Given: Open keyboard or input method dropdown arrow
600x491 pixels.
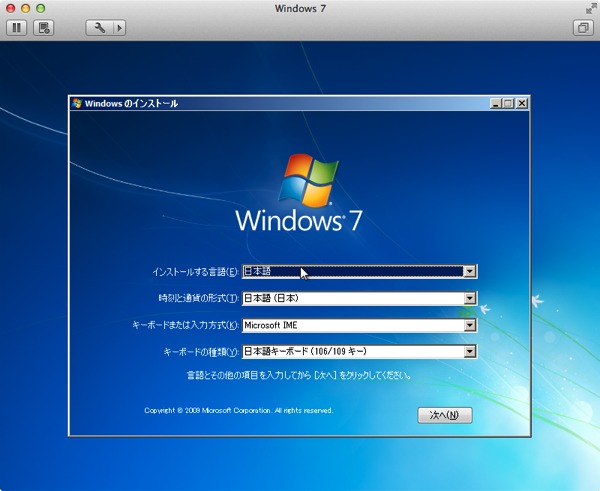Looking at the screenshot, I should (x=470, y=325).
